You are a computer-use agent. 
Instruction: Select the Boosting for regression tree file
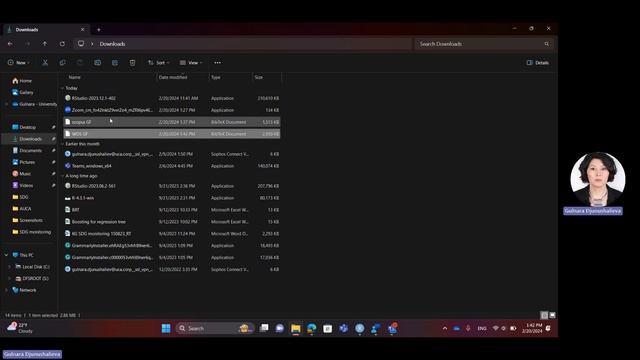pyautogui.click(x=171, y=222)
